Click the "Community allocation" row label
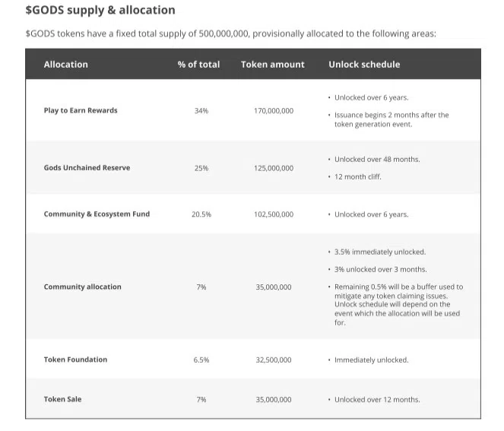 pos(82,287)
